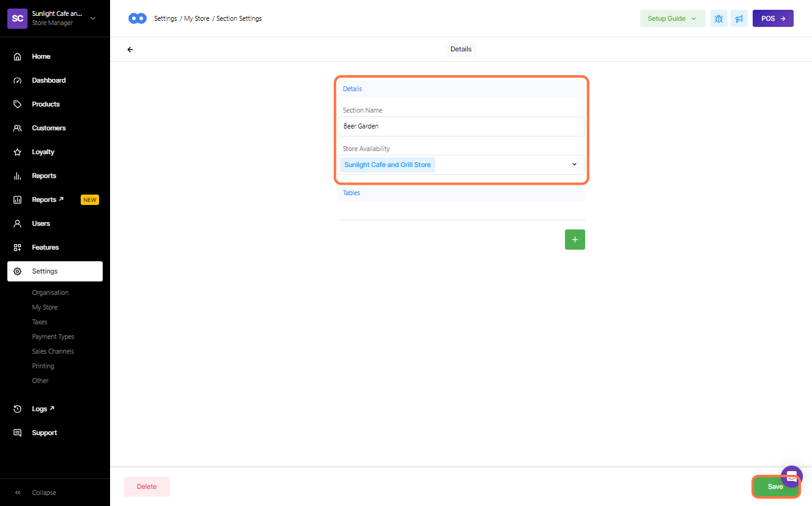Expand the store switcher chevron
The image size is (812, 506).
point(93,18)
